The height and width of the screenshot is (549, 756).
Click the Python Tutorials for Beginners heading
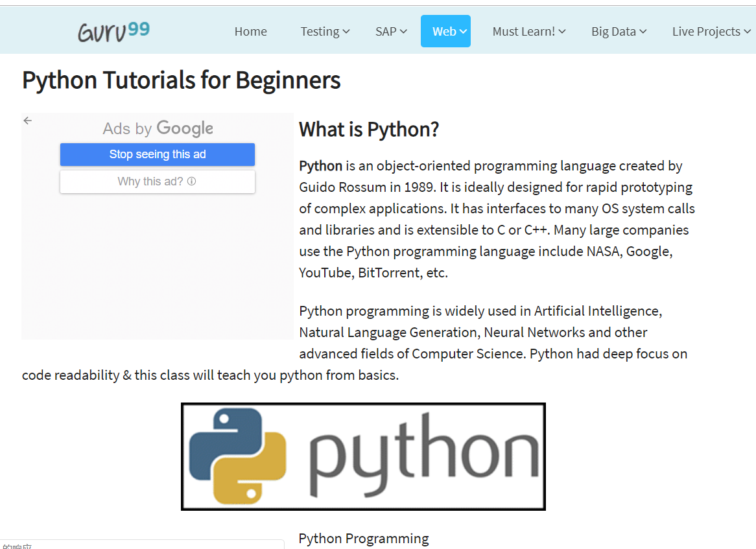[182, 80]
